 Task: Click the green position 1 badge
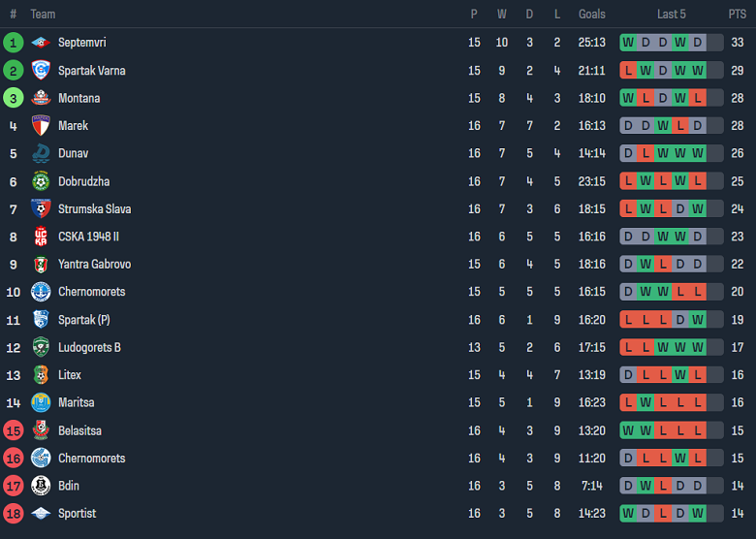tap(13, 43)
